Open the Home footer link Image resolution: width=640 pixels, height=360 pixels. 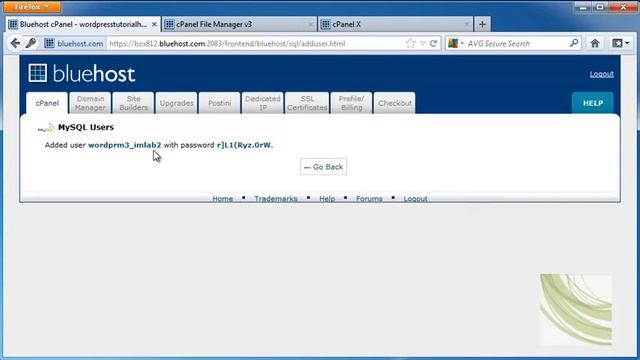[222, 199]
